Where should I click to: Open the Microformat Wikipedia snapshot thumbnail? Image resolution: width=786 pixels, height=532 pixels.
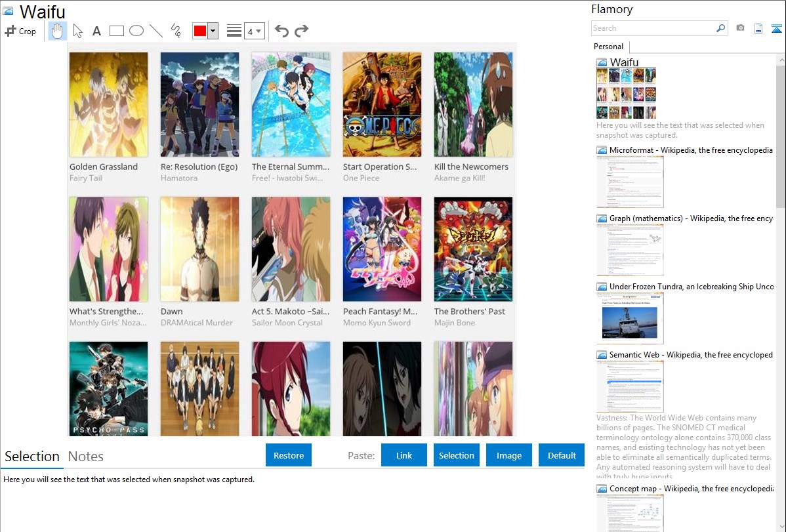tap(630, 182)
